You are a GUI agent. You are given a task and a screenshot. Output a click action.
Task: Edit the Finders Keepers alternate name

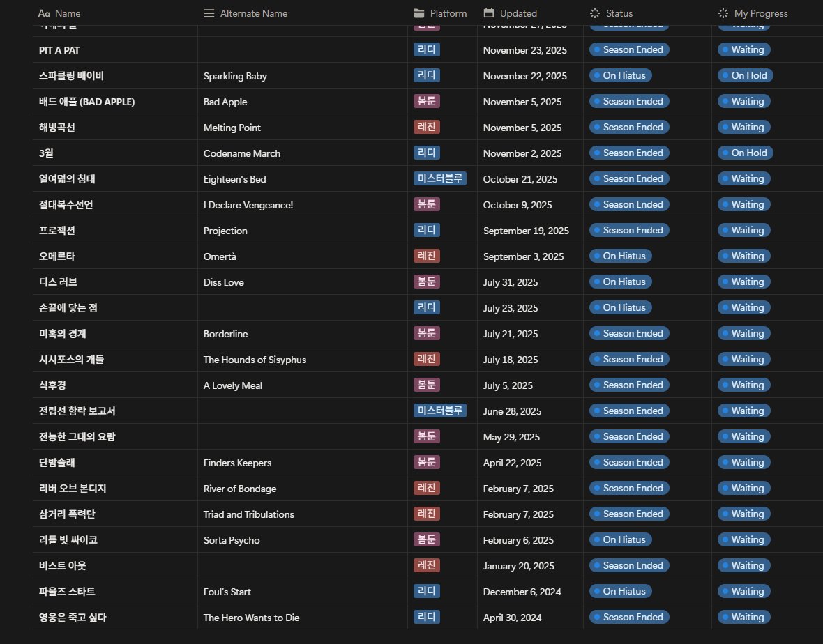pos(237,463)
